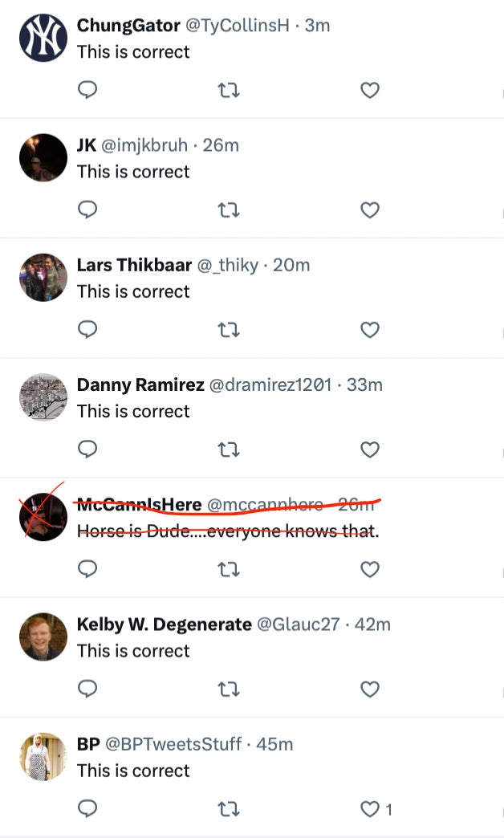The width and height of the screenshot is (504, 838).
Task: Open Lars Thikbaar's profile name
Action: (134, 265)
